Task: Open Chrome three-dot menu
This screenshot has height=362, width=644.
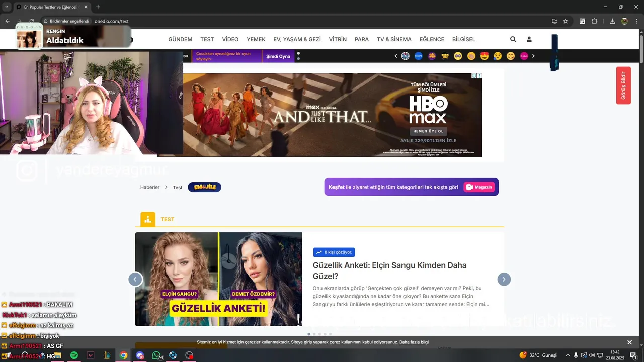Action: point(636,21)
